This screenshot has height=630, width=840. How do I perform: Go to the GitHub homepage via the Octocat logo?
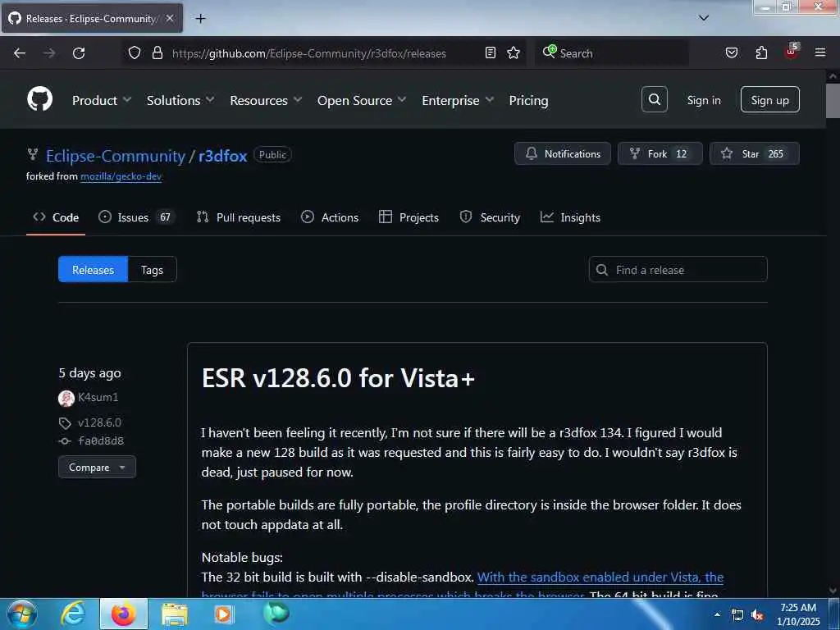tap(40, 98)
